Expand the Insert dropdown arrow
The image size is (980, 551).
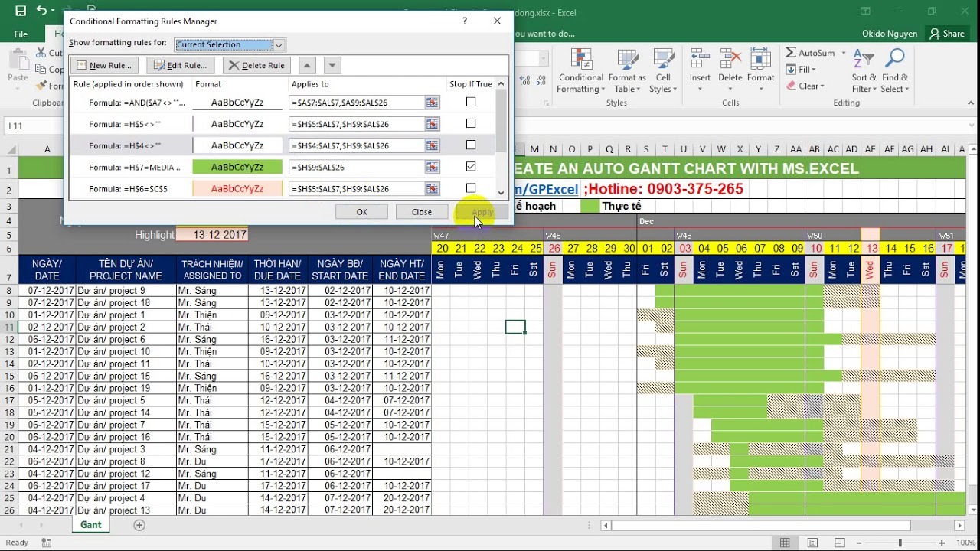click(700, 90)
